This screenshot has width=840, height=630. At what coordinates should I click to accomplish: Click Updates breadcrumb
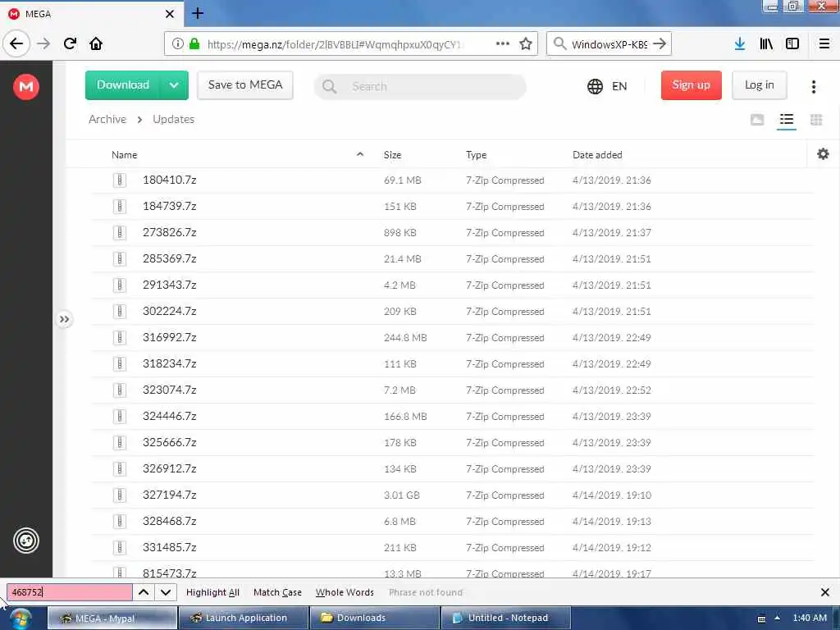coord(174,120)
